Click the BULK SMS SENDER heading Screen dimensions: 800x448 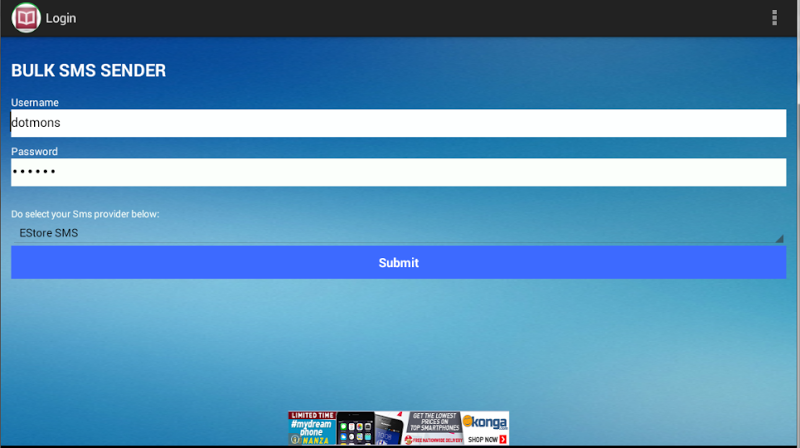tap(89, 70)
